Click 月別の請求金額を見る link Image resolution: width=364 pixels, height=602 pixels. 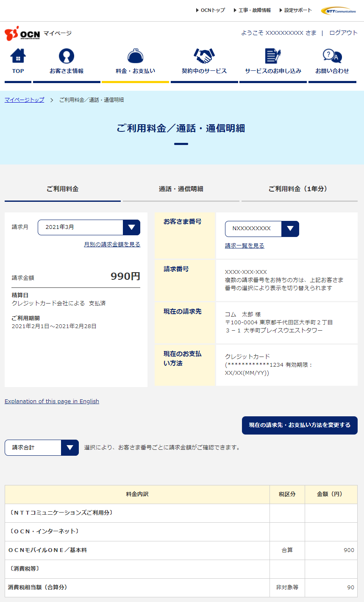[x=112, y=244]
